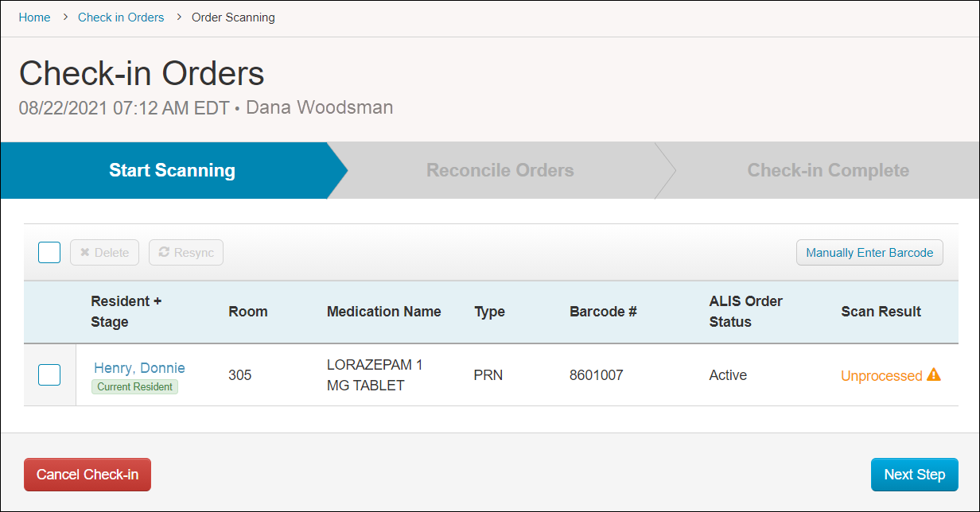Viewport: 980px width, 512px height.
Task: Enable selection of the LORAZEPAM order row
Action: pyautogui.click(x=49, y=374)
